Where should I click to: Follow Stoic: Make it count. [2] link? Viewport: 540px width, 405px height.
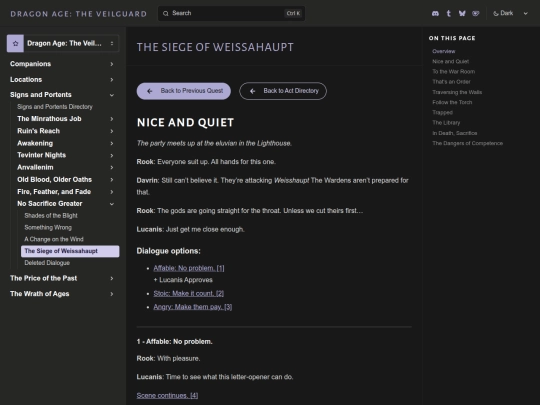(189, 293)
